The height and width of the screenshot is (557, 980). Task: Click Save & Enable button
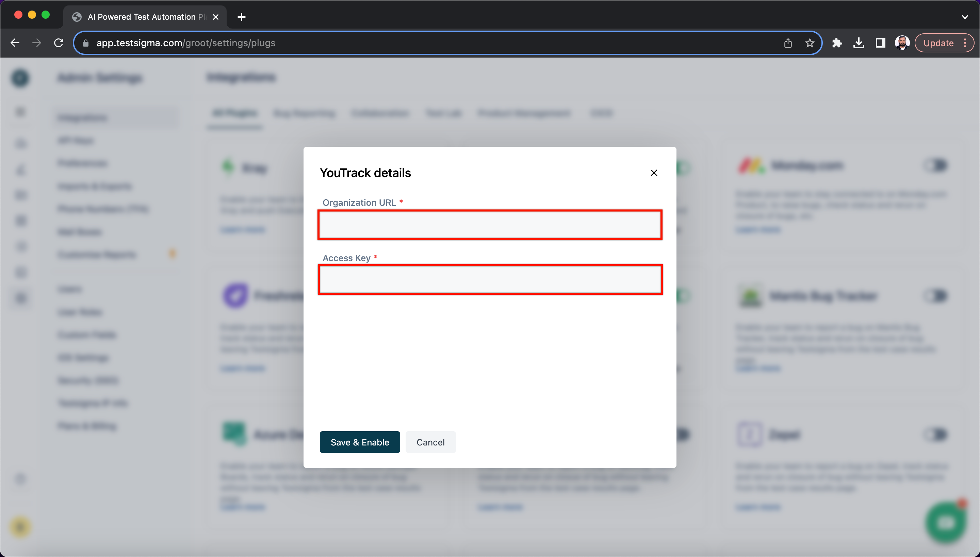tap(360, 442)
